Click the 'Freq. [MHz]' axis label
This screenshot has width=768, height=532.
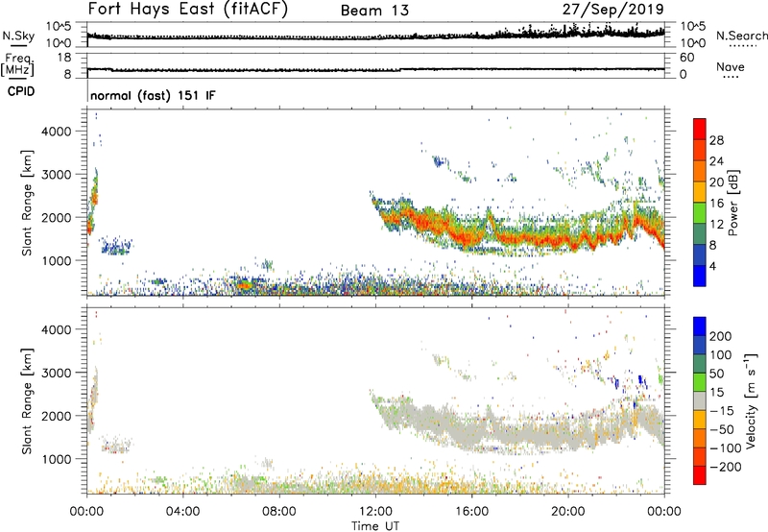tap(17, 64)
